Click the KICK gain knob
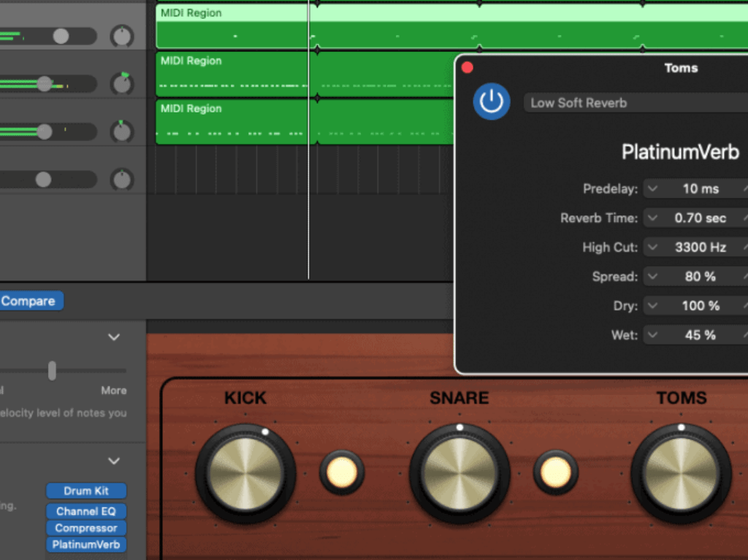748x560 pixels. click(245, 474)
